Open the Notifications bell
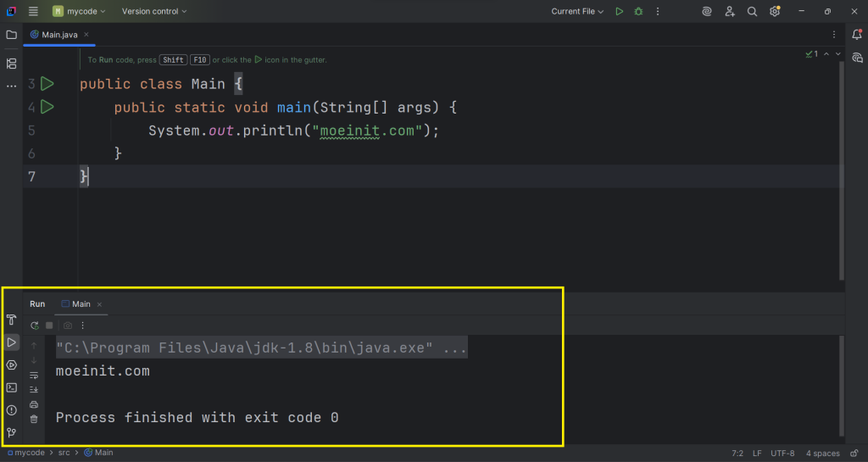 click(857, 34)
